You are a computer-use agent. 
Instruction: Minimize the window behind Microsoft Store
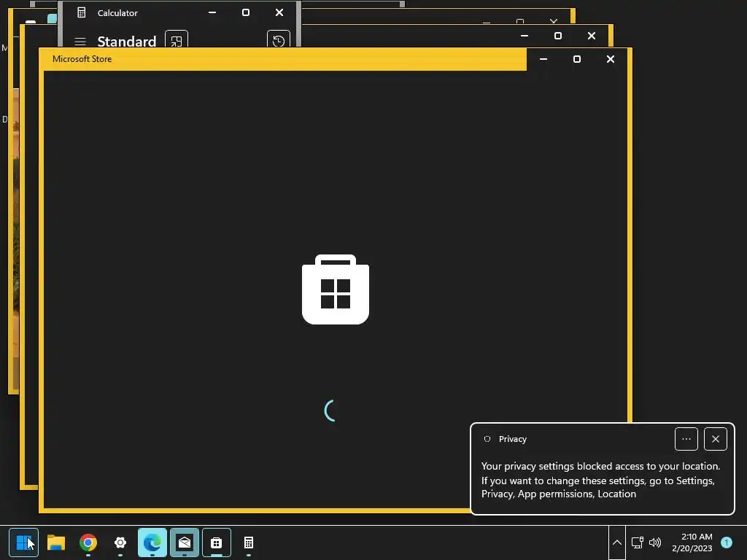click(x=525, y=36)
